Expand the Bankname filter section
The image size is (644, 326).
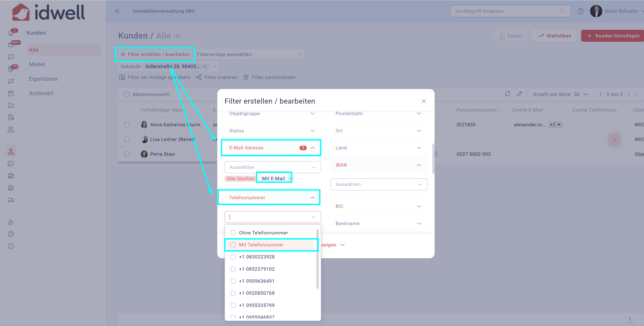(x=379, y=223)
